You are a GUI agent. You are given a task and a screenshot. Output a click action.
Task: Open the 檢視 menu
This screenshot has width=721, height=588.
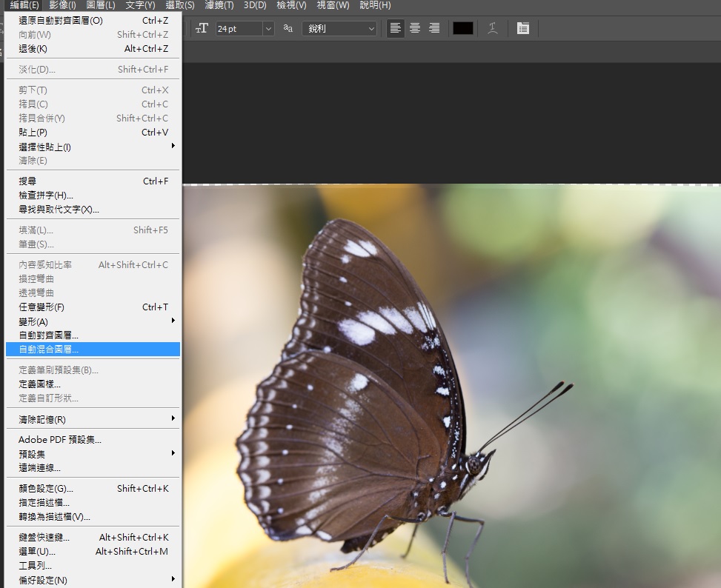(x=291, y=5)
